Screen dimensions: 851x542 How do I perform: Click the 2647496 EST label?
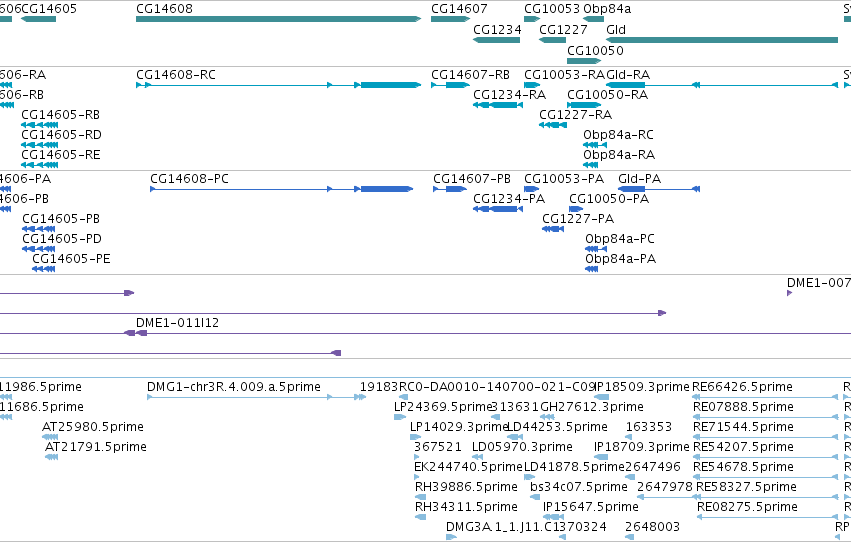pos(653,467)
